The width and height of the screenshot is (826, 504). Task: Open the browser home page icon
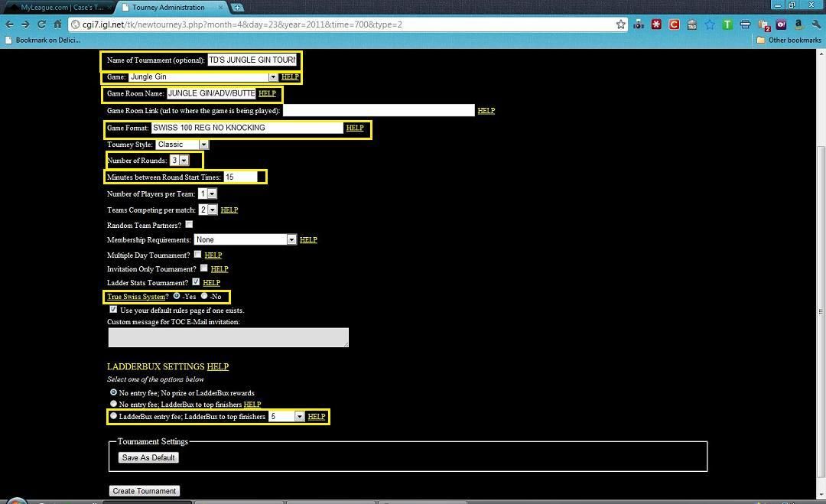pyautogui.click(x=57, y=24)
